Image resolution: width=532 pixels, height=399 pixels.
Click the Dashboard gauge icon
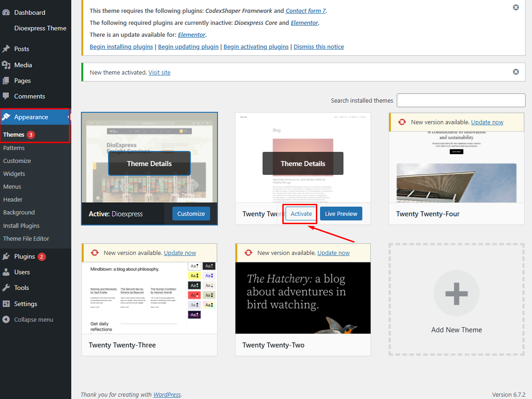tap(6, 12)
